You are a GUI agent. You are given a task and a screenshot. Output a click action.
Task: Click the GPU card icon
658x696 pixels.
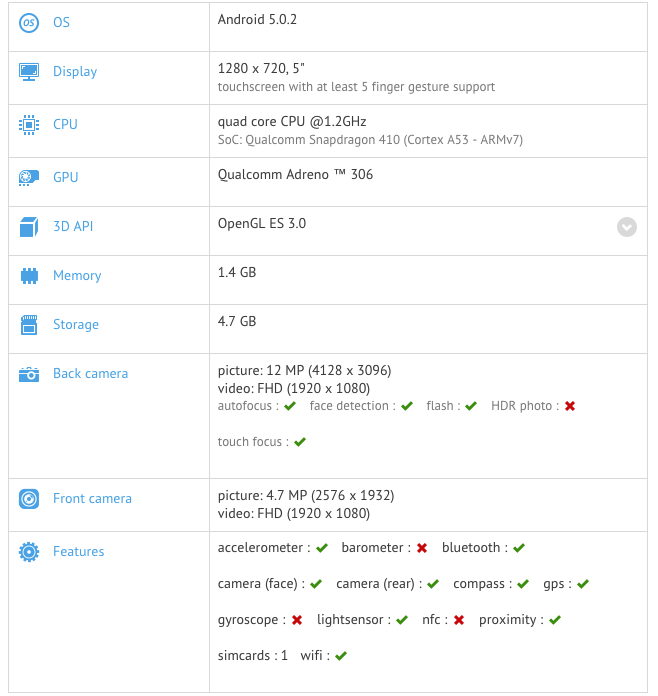coord(29,178)
